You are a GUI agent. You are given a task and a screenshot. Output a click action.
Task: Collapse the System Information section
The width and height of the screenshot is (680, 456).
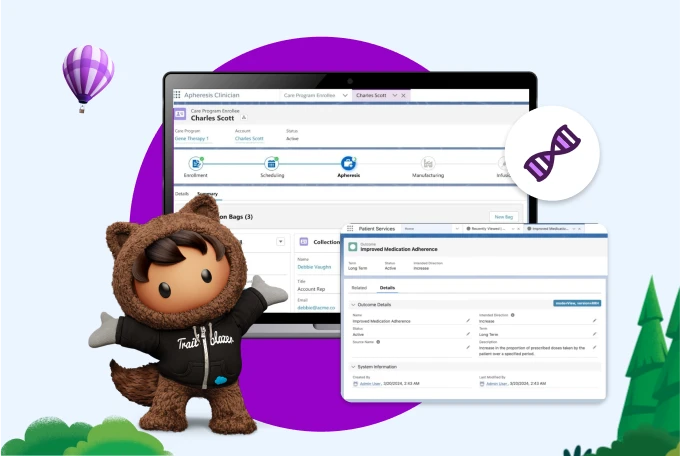353,367
